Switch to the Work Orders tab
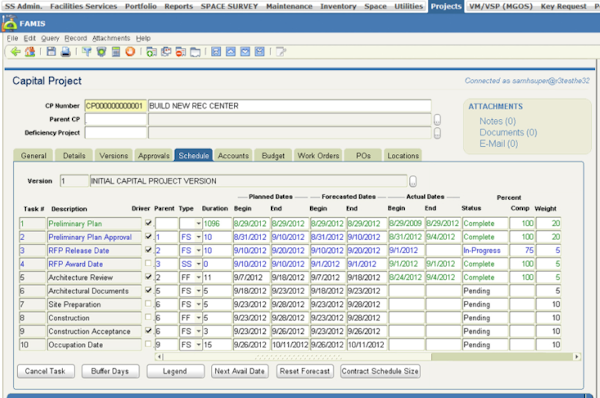 coord(318,155)
